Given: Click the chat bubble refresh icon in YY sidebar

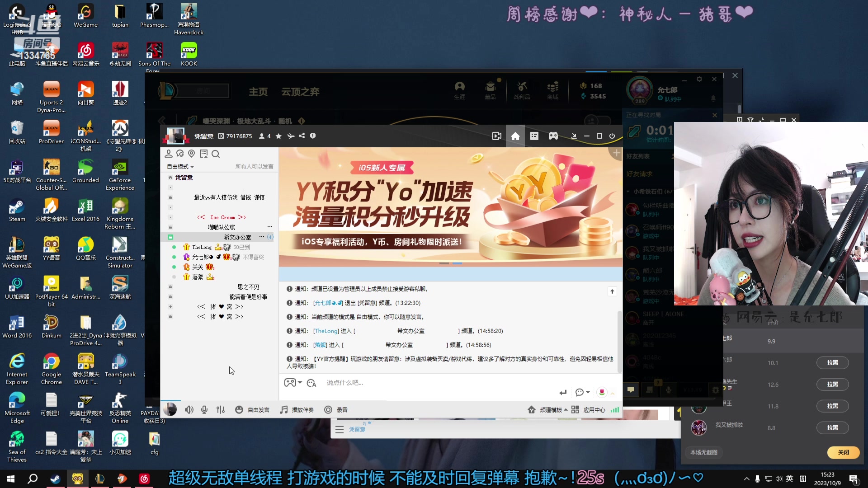Looking at the screenshot, I should 180,154.
